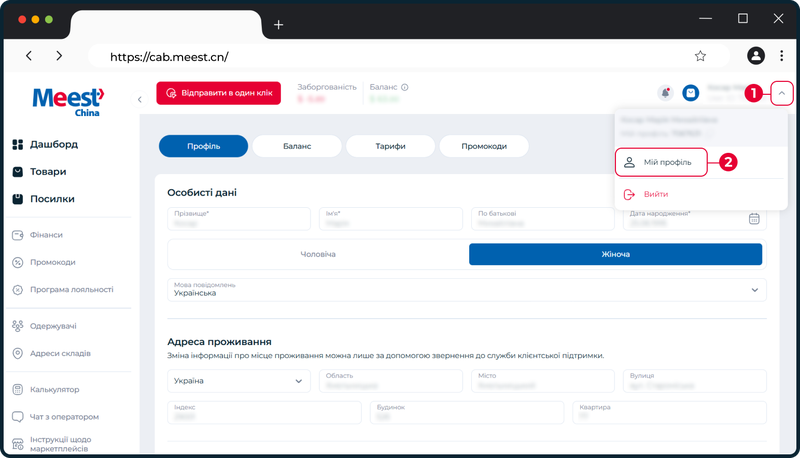Open the date of birth calendar picker
The height and width of the screenshot is (458, 800).
[x=754, y=219]
